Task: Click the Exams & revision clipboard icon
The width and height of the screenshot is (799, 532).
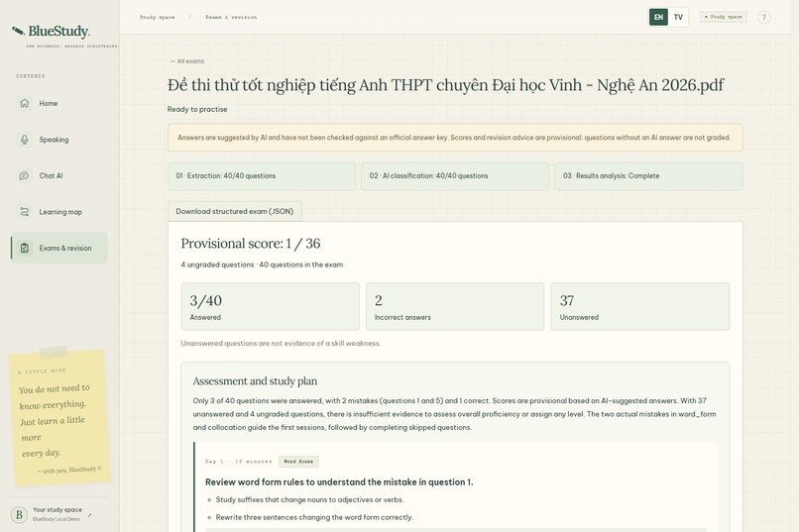Action: (x=25, y=248)
